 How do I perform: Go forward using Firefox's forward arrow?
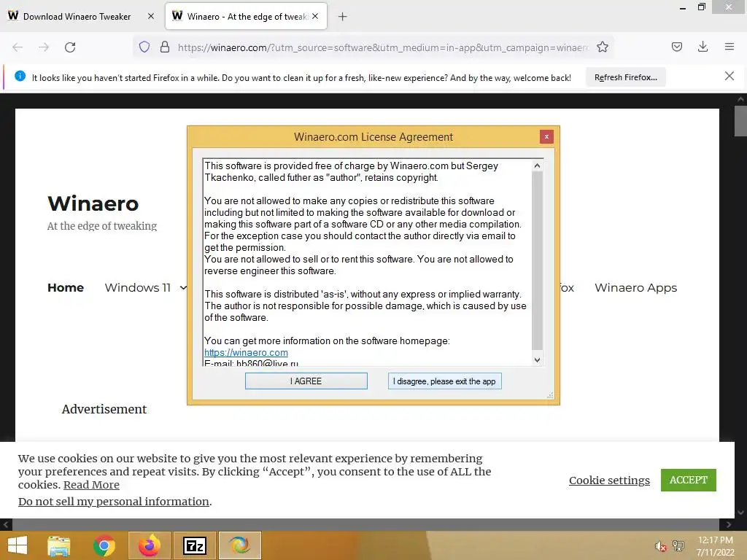44,47
